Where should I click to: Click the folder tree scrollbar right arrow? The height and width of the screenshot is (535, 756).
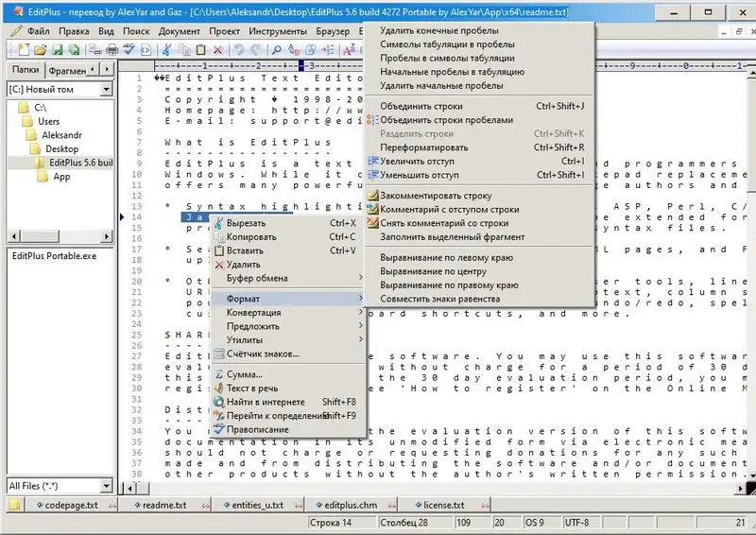(107, 236)
